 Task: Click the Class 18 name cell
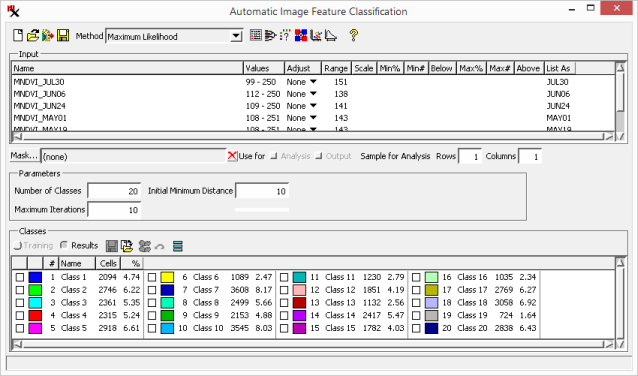(x=472, y=303)
